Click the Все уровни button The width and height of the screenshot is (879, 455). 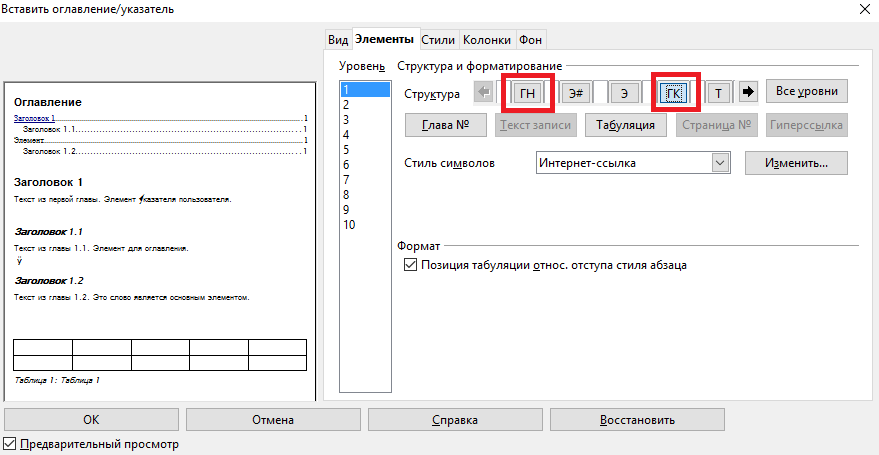806,91
